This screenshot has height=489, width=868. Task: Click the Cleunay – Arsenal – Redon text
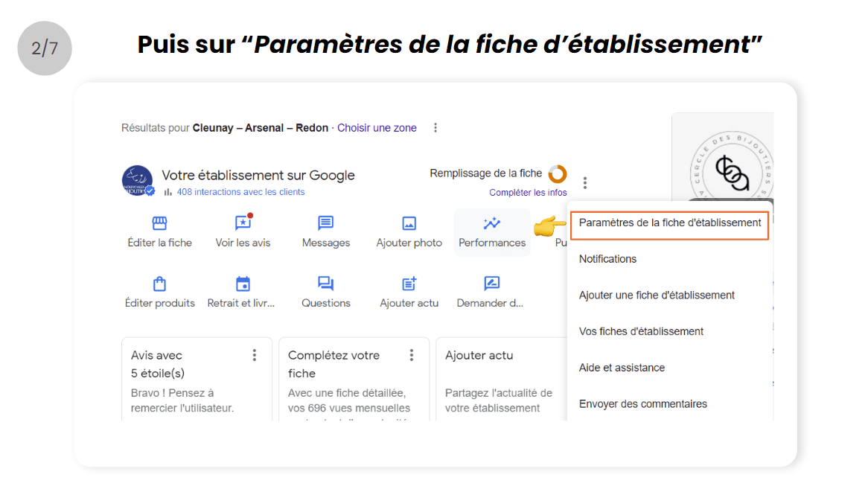(261, 128)
